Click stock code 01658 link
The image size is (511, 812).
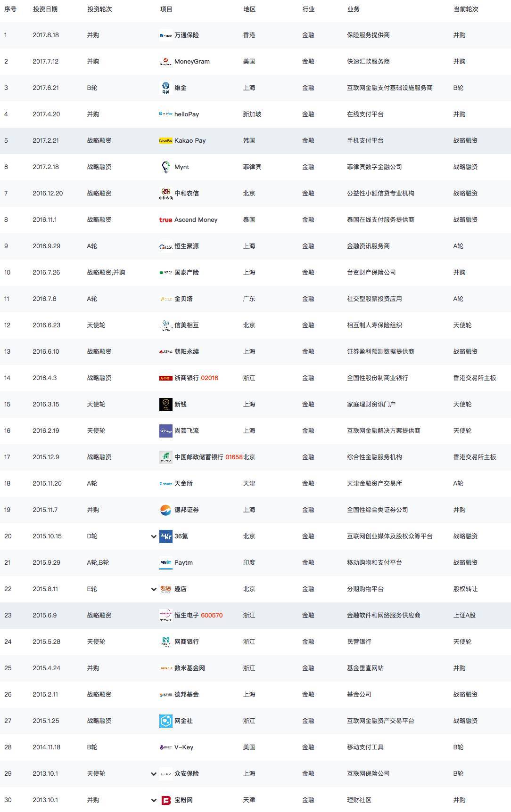coord(234,457)
